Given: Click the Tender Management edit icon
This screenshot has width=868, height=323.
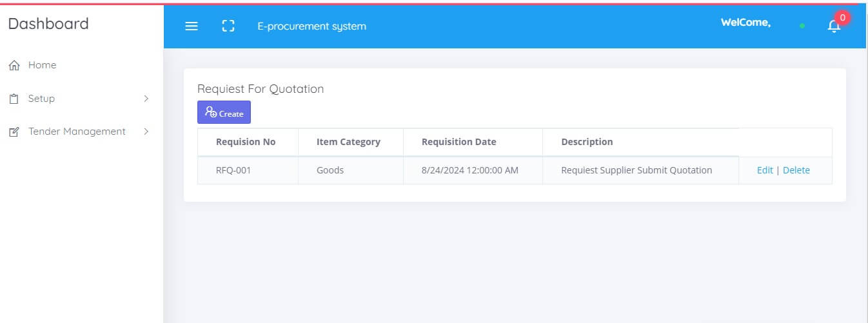Looking at the screenshot, I should click(x=14, y=132).
